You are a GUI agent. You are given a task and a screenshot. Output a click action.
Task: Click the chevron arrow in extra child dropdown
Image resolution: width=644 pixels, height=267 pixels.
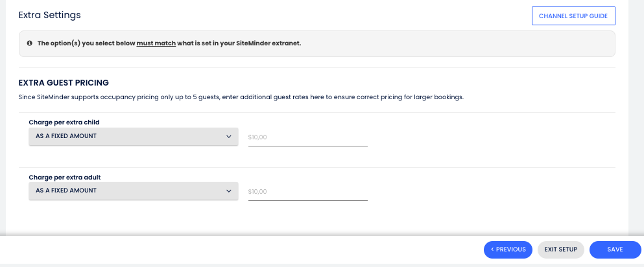coord(228,137)
